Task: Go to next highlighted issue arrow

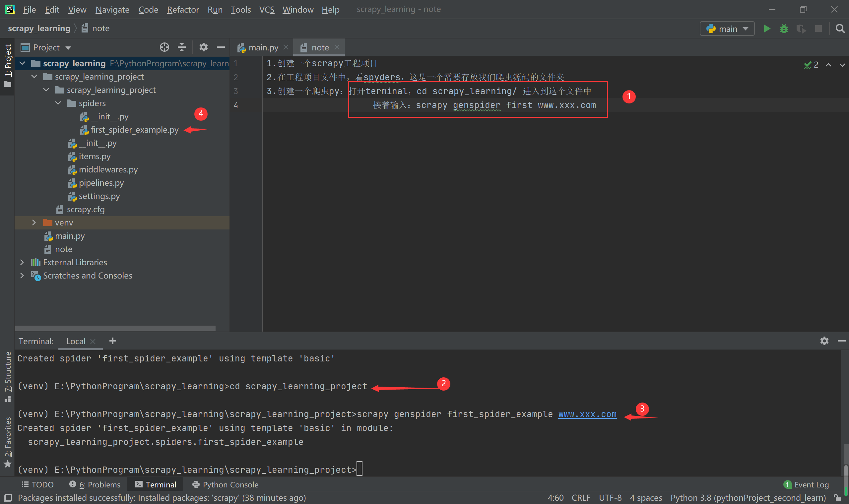Action: click(x=842, y=65)
